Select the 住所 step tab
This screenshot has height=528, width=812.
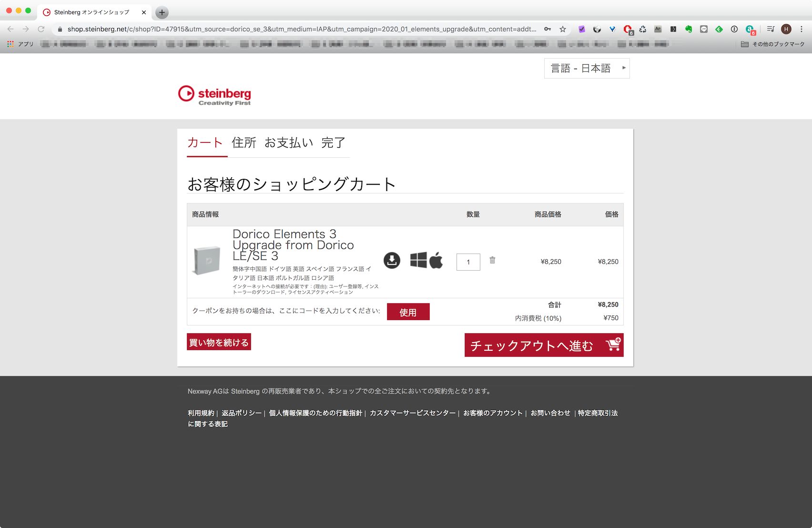tap(244, 142)
